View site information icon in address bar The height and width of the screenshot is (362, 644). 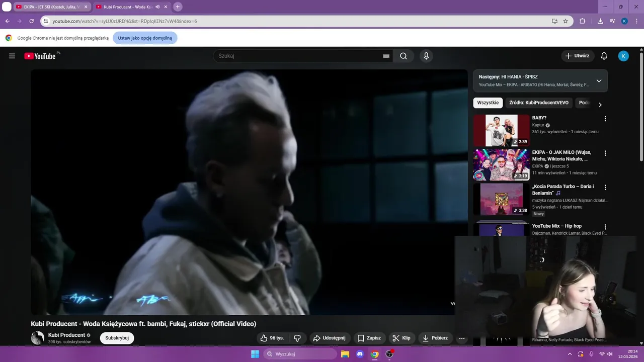46,21
